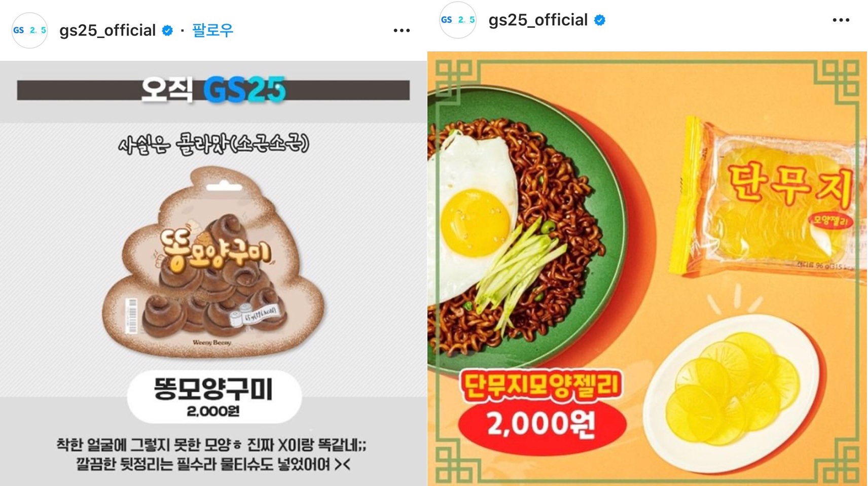Open gs25_official username on left post
The height and width of the screenshot is (486, 868).
click(107, 30)
